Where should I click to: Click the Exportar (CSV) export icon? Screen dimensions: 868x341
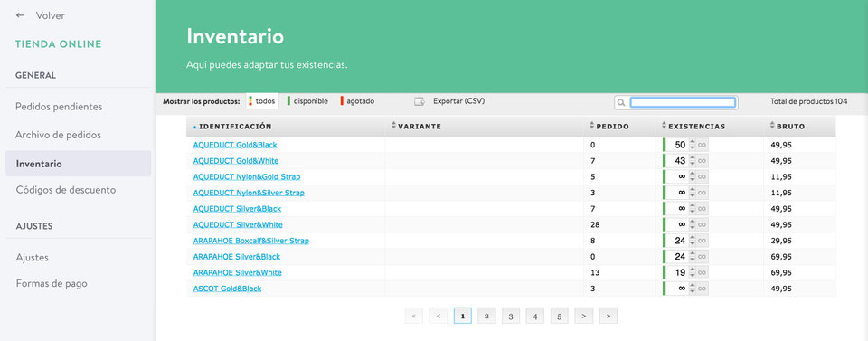tap(420, 101)
